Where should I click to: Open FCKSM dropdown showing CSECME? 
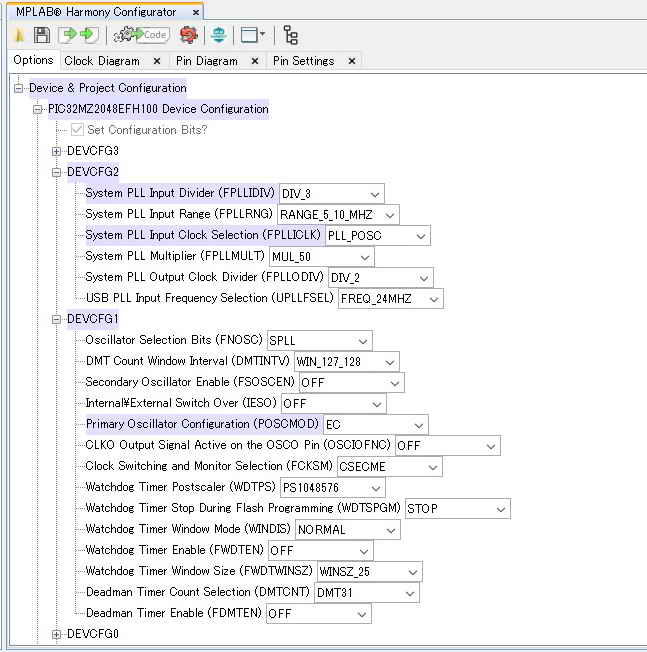[390, 467]
